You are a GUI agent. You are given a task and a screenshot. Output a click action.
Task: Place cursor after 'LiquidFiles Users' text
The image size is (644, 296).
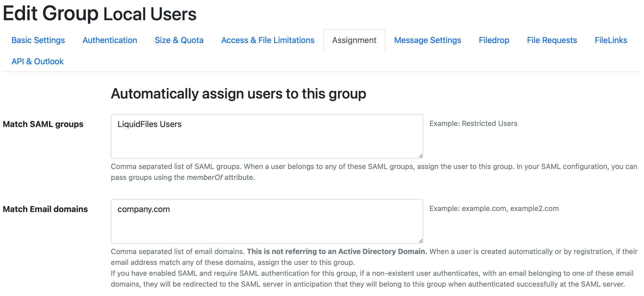182,124
